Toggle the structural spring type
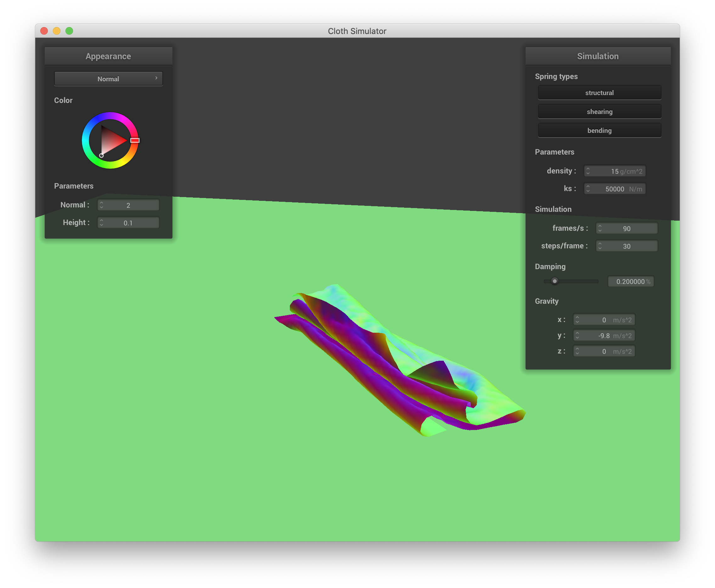The height and width of the screenshot is (588, 715). pyautogui.click(x=599, y=93)
